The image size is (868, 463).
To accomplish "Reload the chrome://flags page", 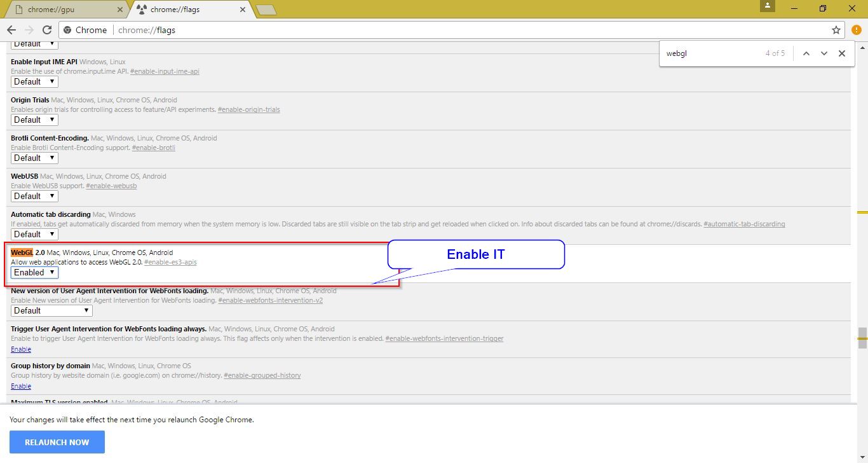I will point(47,30).
